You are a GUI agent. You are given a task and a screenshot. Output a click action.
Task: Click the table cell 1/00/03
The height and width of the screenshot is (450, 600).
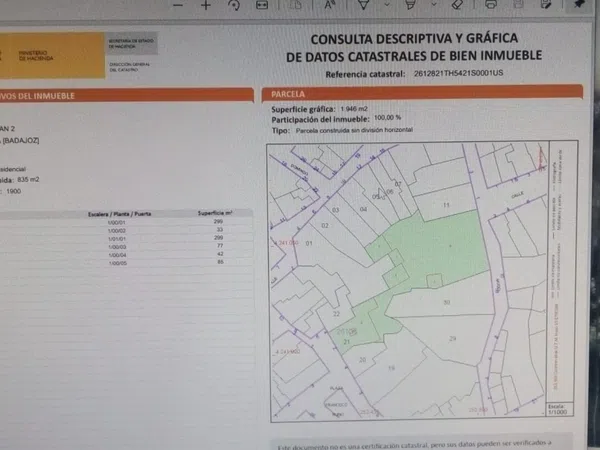coord(117,247)
